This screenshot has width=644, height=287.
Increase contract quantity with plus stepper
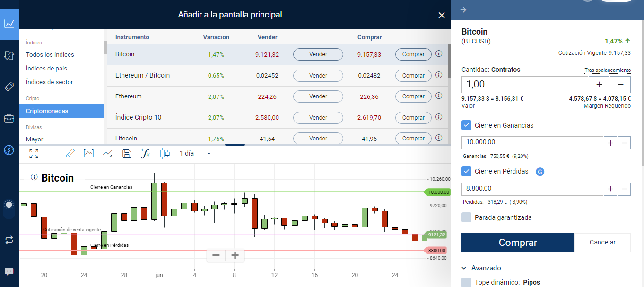pyautogui.click(x=599, y=85)
